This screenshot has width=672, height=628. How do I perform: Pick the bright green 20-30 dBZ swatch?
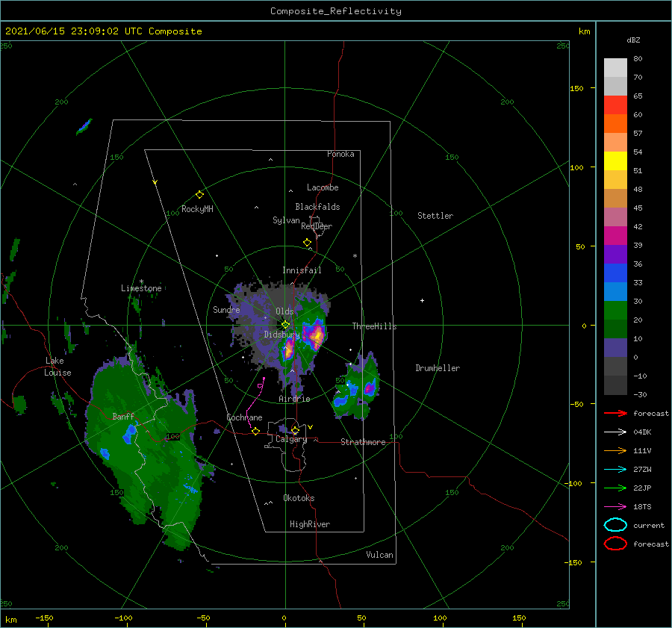(615, 310)
